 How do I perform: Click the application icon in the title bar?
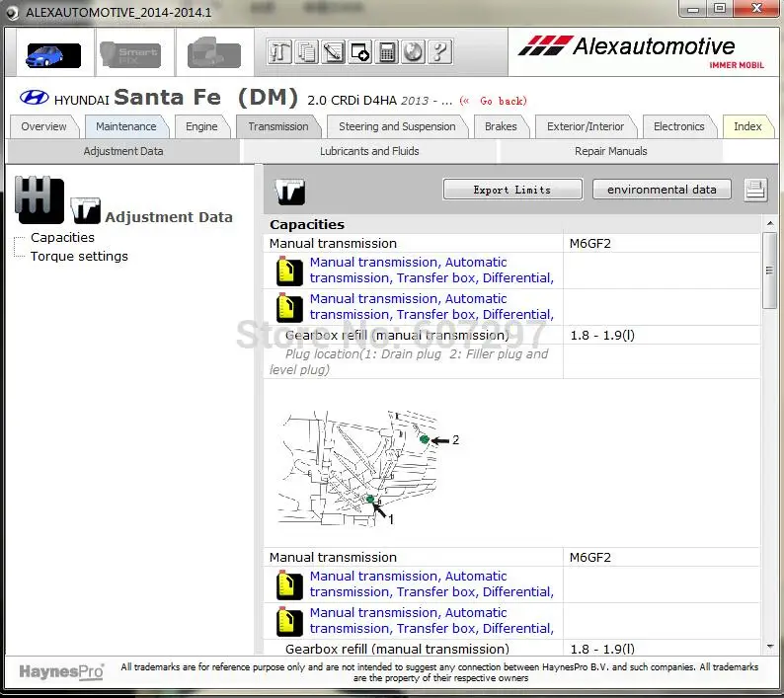click(x=12, y=13)
